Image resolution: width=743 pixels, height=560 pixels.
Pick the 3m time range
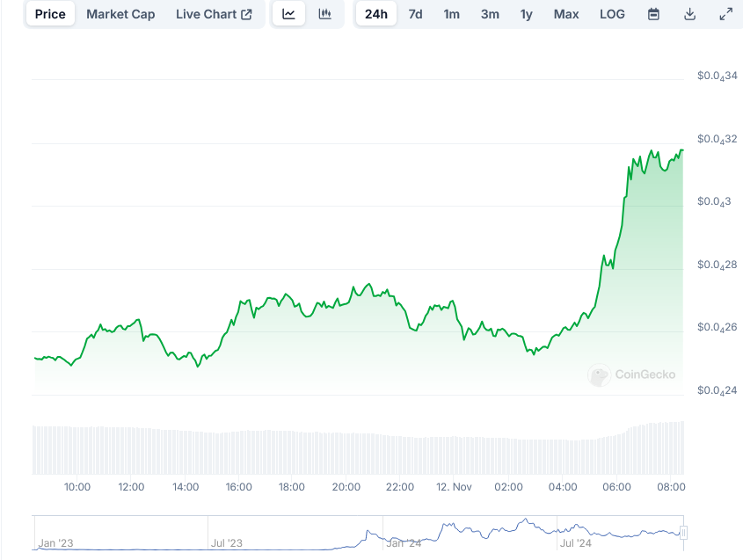(x=490, y=14)
